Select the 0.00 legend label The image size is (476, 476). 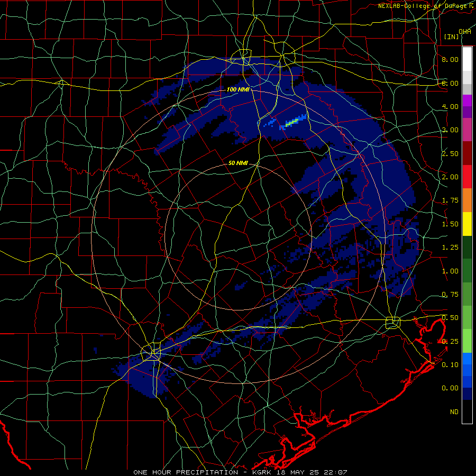450,388
